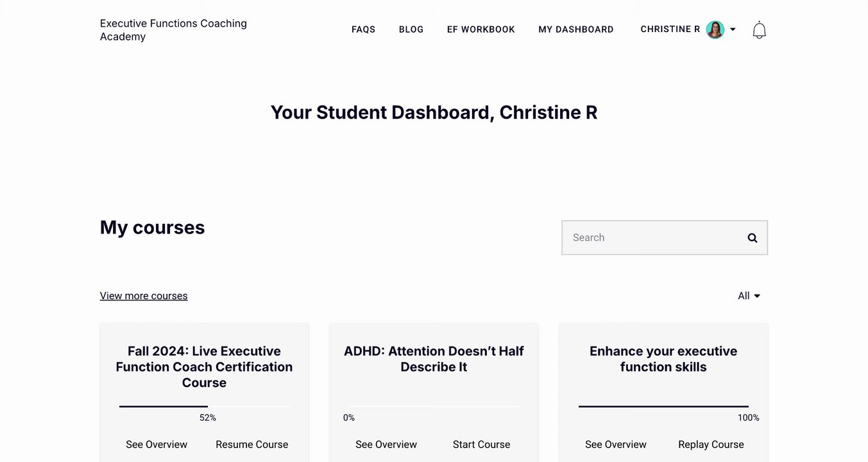Resume the Fall 2024 certification course
Image resolution: width=868 pixels, height=462 pixels.
pos(251,445)
